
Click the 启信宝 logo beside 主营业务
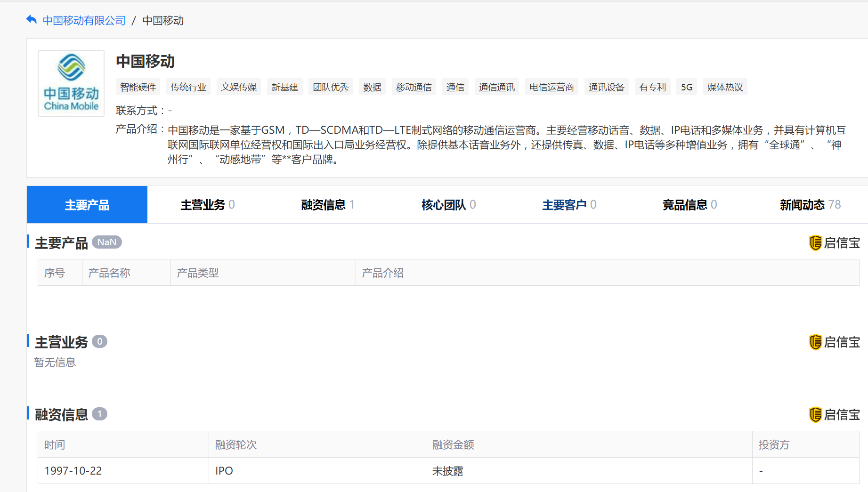[834, 342]
